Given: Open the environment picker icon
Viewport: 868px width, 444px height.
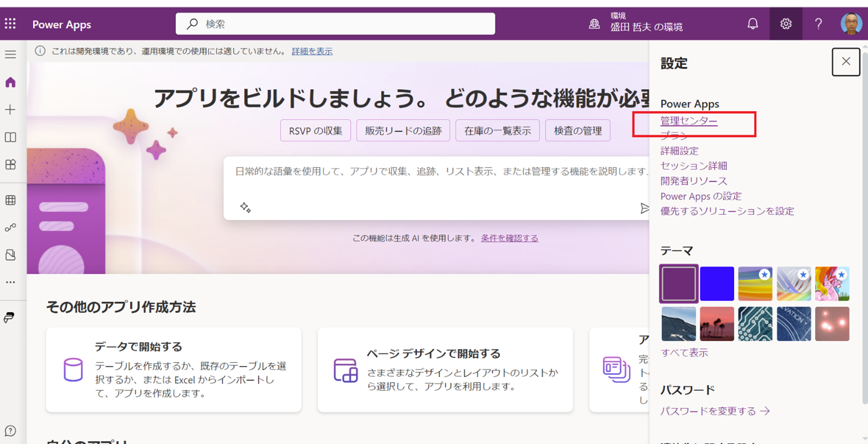Looking at the screenshot, I should pyautogui.click(x=594, y=24).
